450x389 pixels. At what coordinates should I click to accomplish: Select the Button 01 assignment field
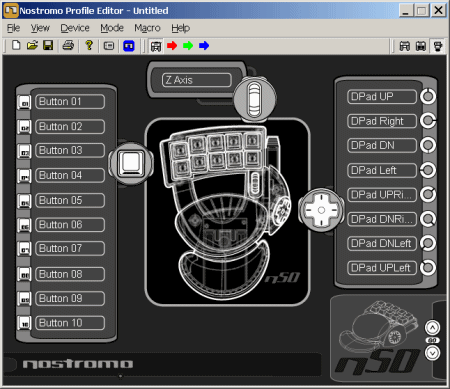point(70,101)
